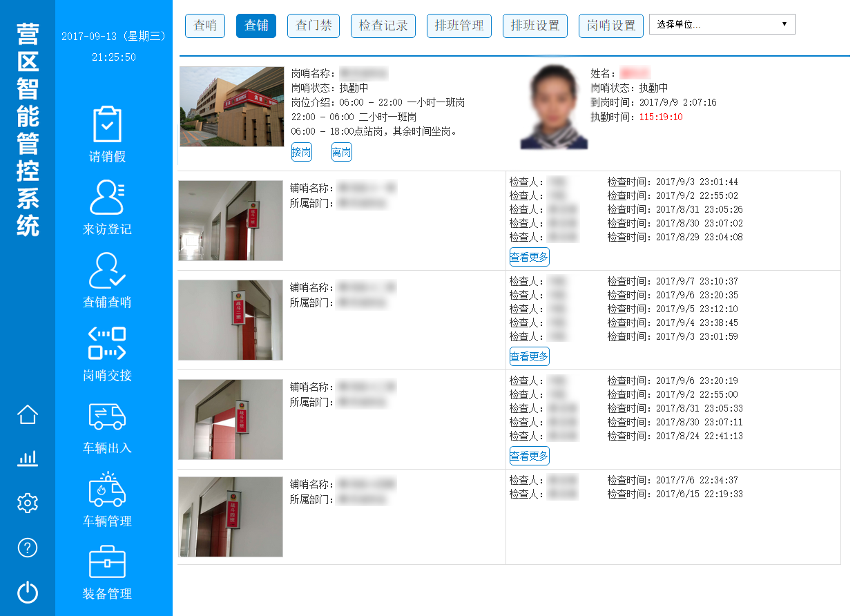
Task: Click the 接岗 button
Action: click(302, 153)
